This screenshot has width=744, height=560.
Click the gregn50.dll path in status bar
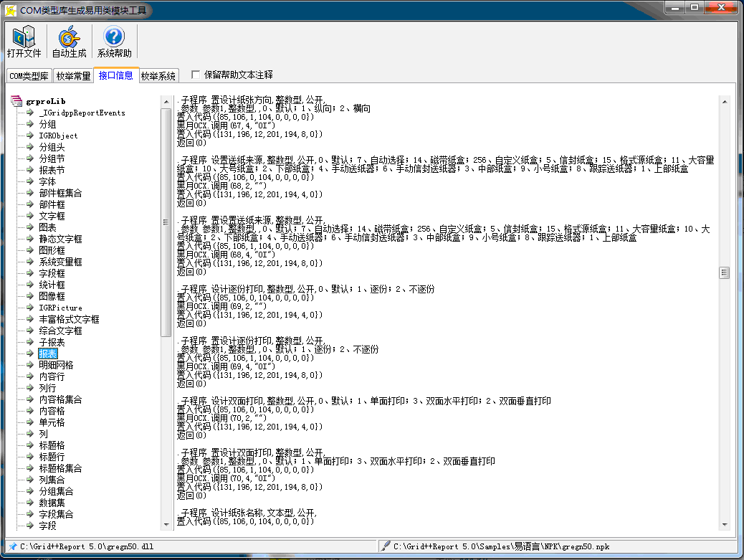click(x=87, y=546)
